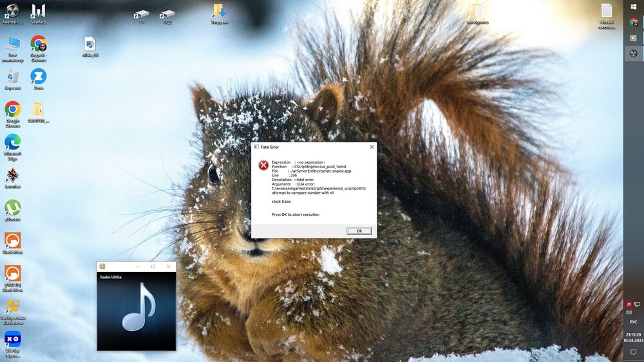Click the music note in Radio Ulitka player
This screenshot has width=644, height=362.
click(x=138, y=307)
